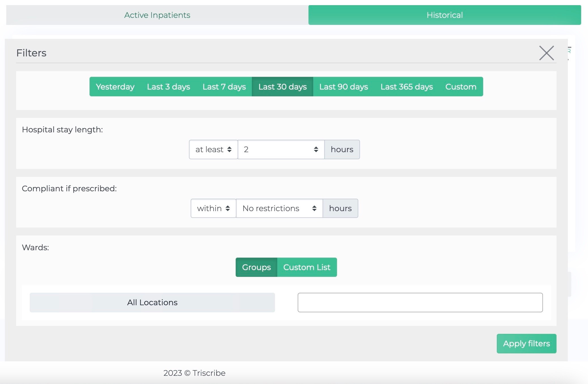Switch to the Active Inpatients tab

(x=157, y=15)
